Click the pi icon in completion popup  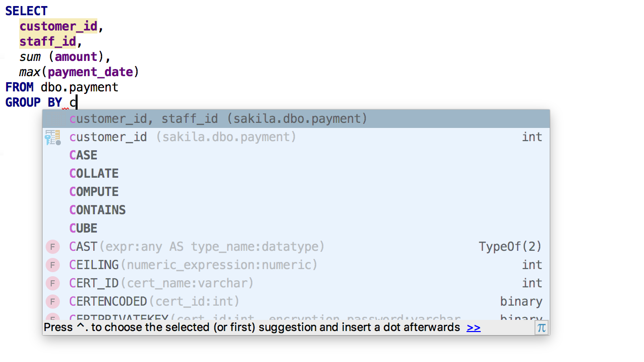[x=542, y=327]
